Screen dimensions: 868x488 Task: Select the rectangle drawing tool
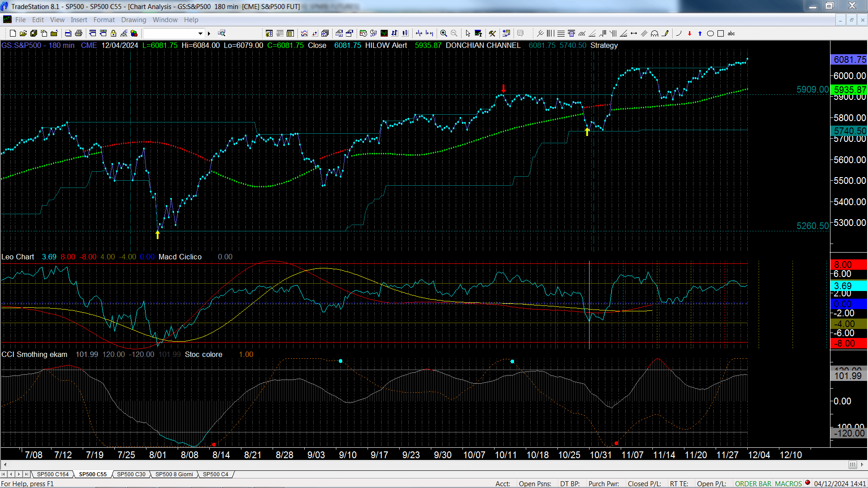coord(721,33)
